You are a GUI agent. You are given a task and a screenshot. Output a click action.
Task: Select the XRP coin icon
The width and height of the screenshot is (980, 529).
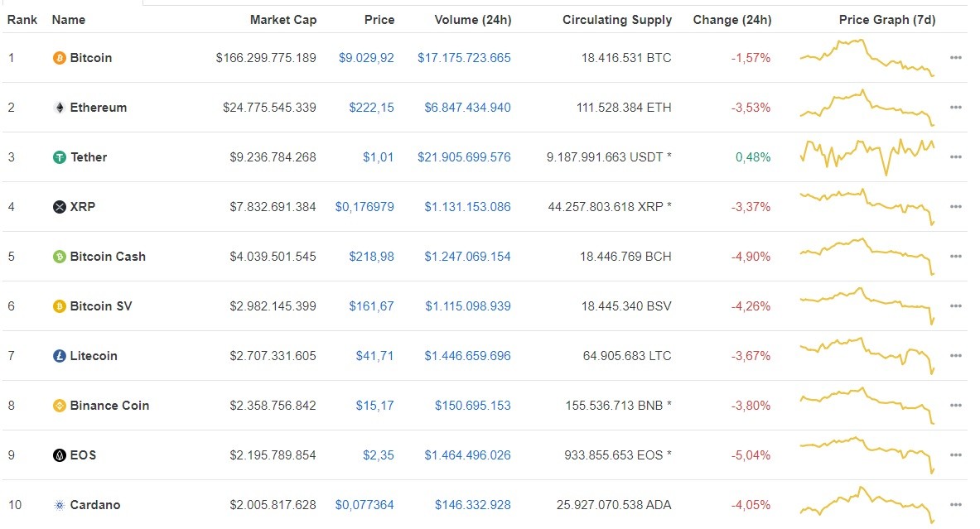coord(58,207)
